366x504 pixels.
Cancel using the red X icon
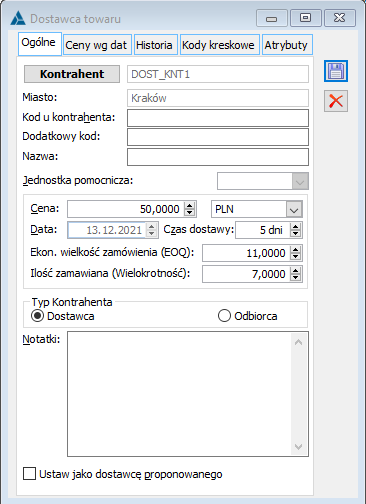click(x=336, y=101)
